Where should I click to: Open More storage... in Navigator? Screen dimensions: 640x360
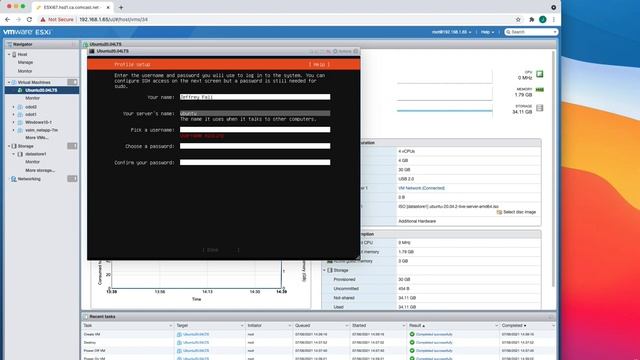(40, 170)
